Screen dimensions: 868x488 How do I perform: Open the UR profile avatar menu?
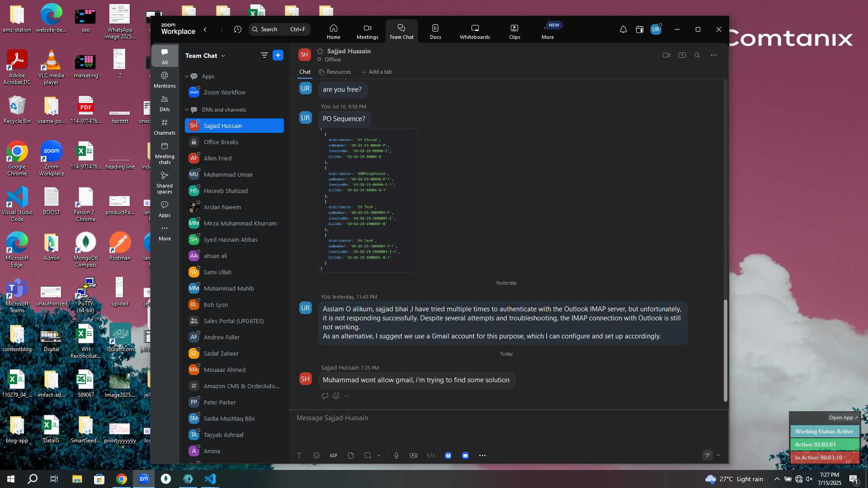656,29
